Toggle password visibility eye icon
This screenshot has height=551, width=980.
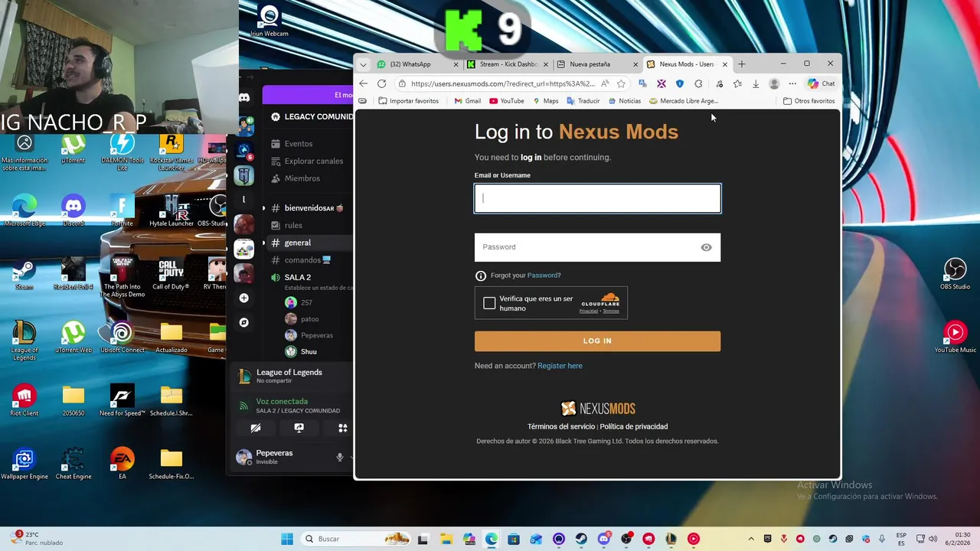(x=706, y=247)
